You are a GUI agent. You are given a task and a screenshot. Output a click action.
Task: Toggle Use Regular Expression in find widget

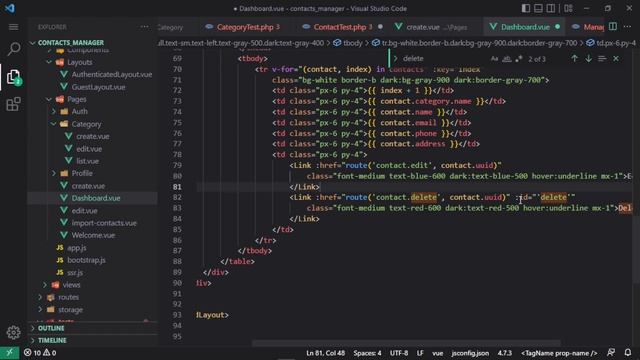(x=519, y=59)
